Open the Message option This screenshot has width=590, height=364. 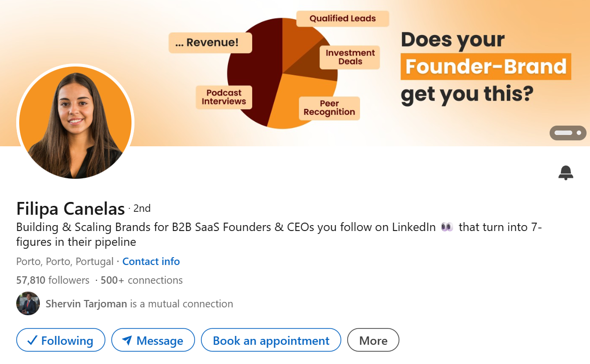tap(153, 340)
